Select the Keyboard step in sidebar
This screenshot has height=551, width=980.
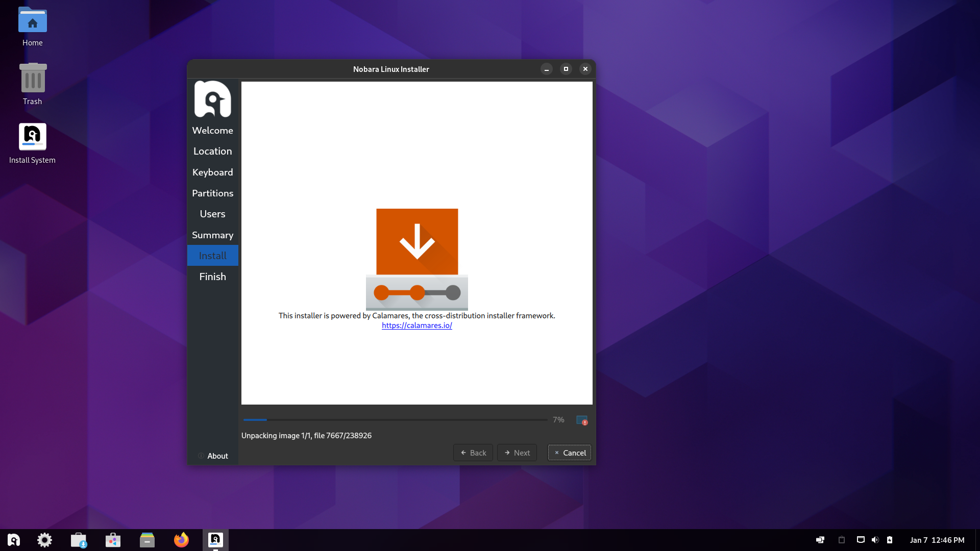click(212, 172)
